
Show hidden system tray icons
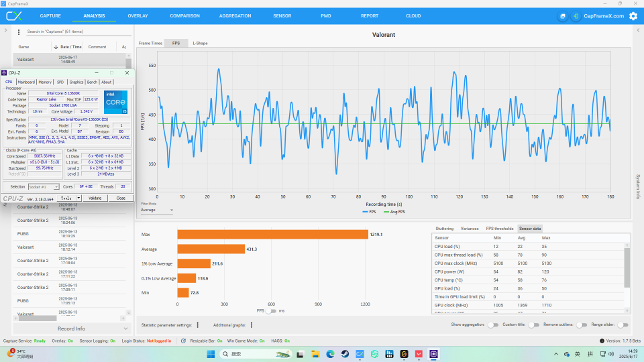coord(555,354)
